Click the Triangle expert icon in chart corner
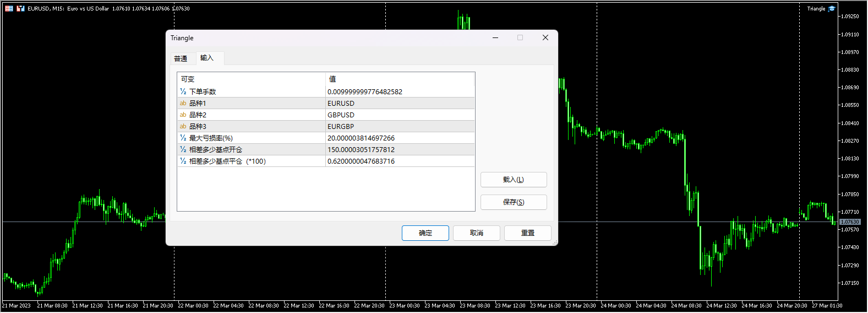The height and width of the screenshot is (313, 868). point(832,8)
